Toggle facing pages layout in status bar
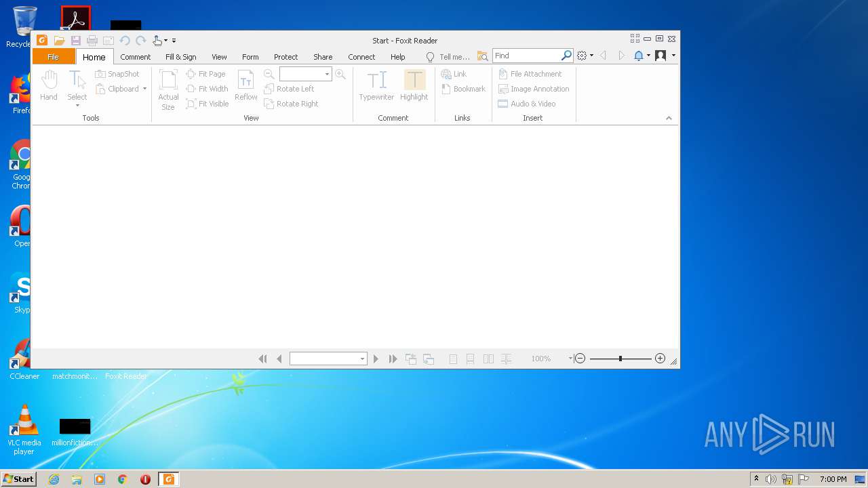The width and height of the screenshot is (868, 488). point(488,359)
